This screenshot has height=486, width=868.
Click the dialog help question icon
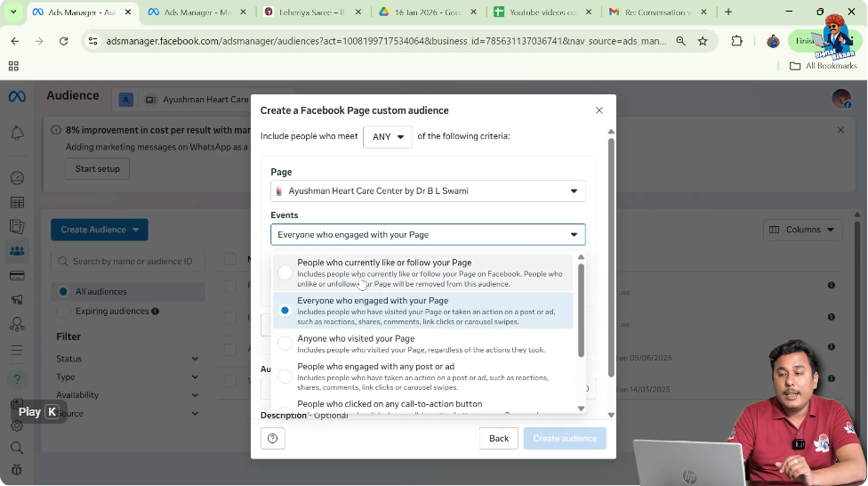(x=273, y=438)
